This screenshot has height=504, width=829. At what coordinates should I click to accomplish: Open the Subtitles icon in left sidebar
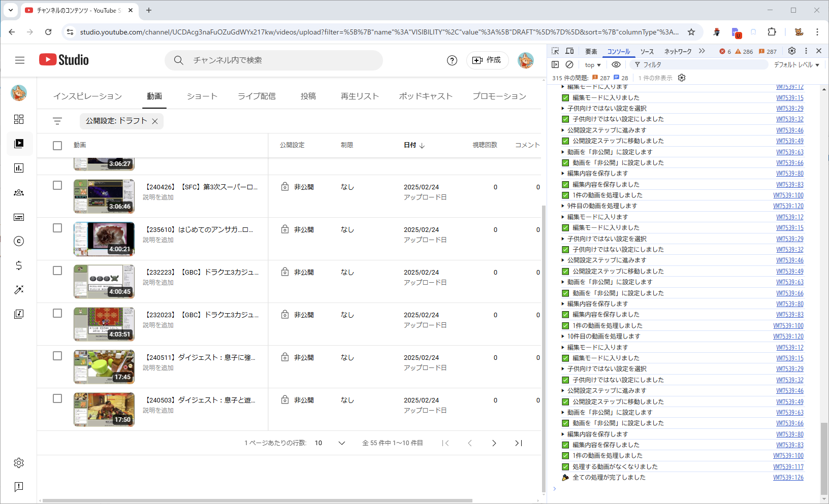point(19,217)
